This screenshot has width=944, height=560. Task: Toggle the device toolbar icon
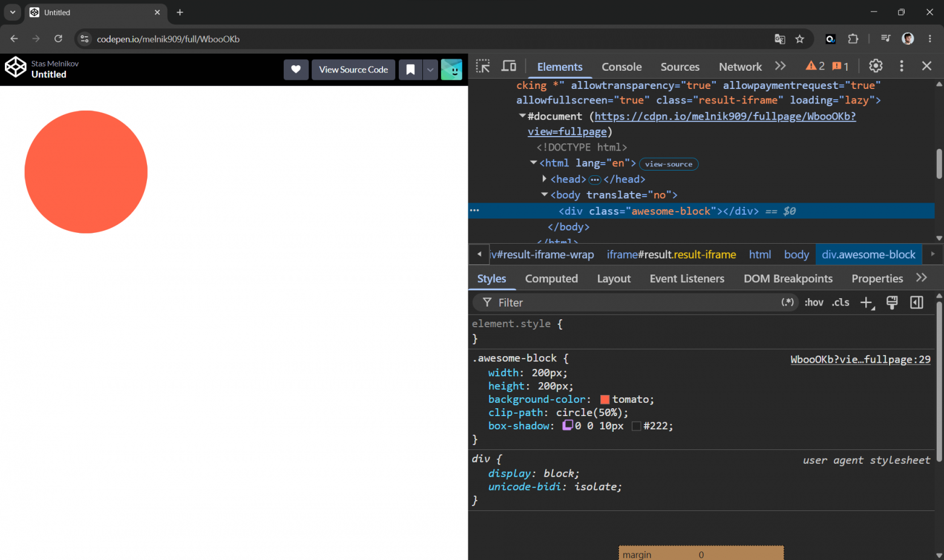[x=509, y=67]
